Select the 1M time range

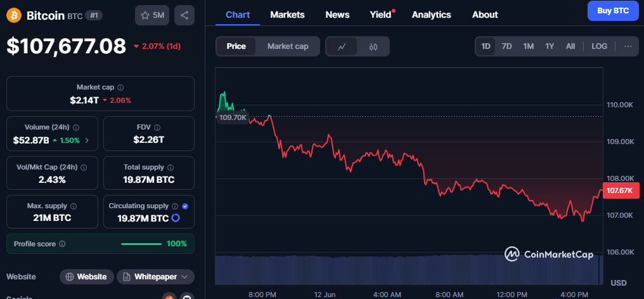click(x=528, y=46)
